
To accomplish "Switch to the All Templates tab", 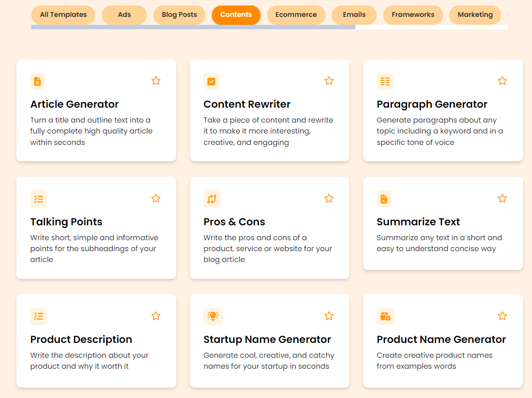I will (x=64, y=15).
